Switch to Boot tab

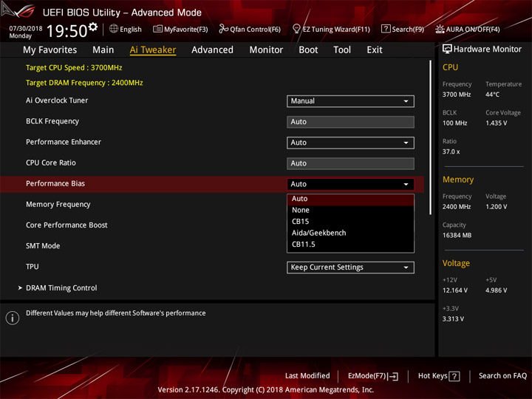click(308, 50)
